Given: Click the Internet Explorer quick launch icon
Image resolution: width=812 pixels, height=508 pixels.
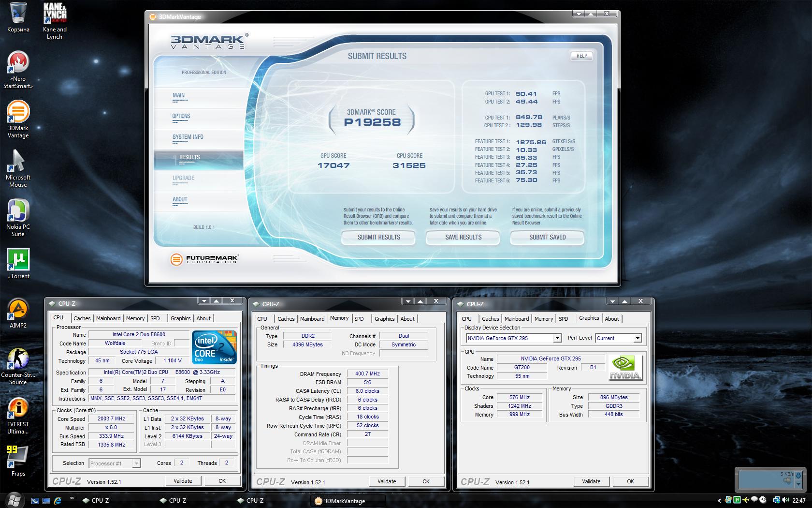Looking at the screenshot, I should [x=58, y=501].
